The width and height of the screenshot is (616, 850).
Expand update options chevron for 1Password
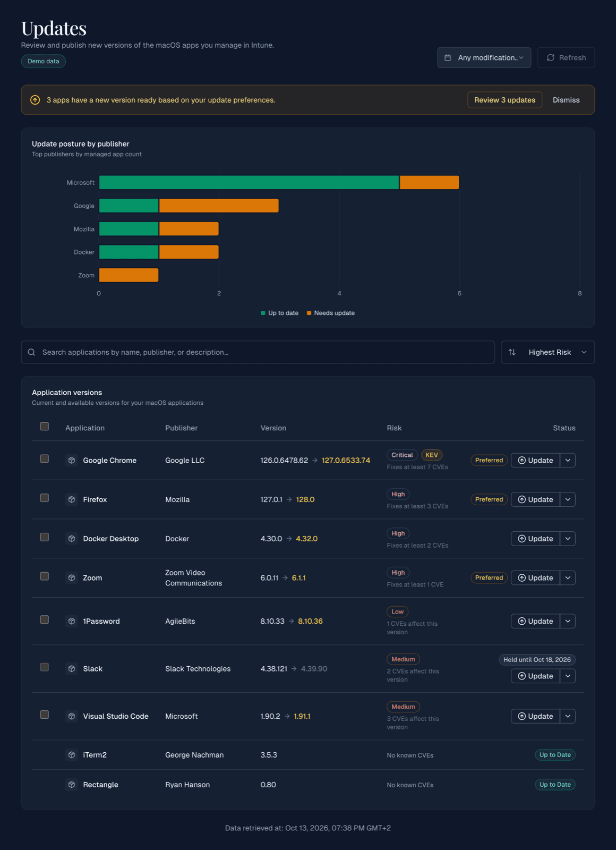[x=568, y=621]
